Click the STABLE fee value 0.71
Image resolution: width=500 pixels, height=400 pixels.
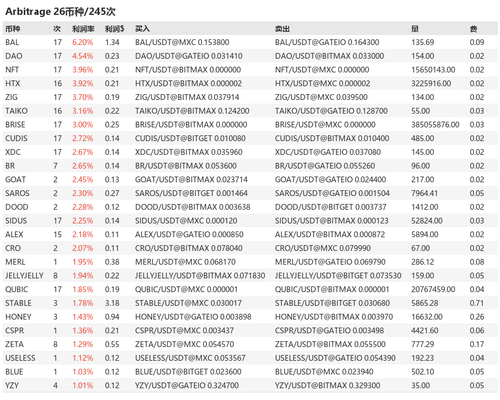click(x=477, y=303)
